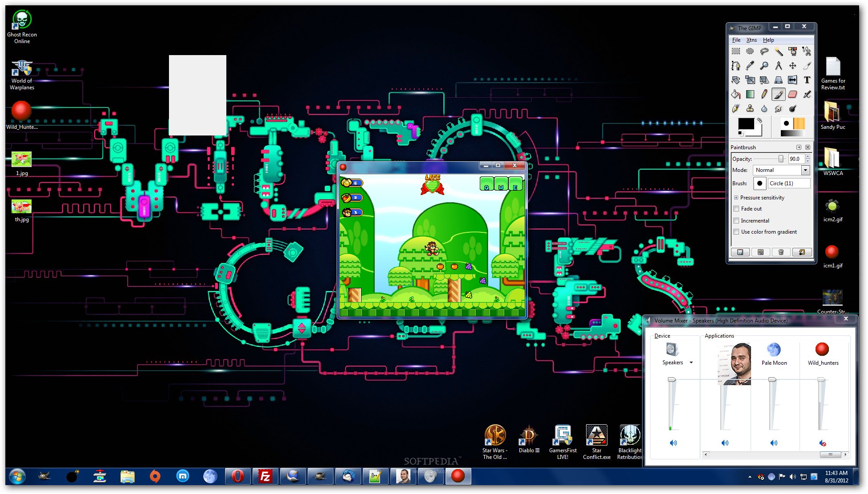This screenshot has width=868, height=494.
Task: Reset tool options to defaults button
Action: point(802,252)
